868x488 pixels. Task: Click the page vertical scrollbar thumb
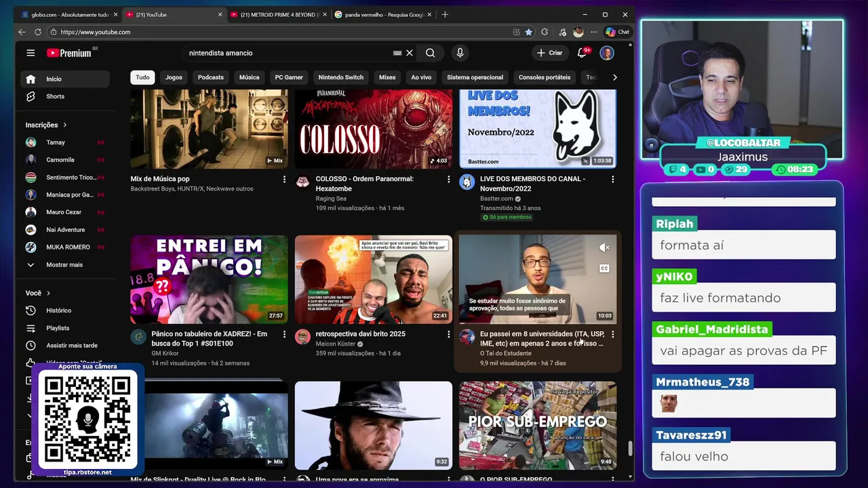(630, 449)
